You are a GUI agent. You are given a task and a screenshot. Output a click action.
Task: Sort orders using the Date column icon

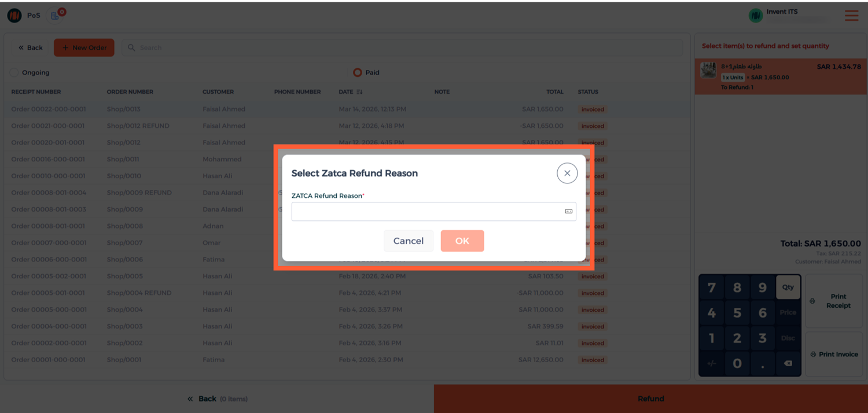point(359,92)
